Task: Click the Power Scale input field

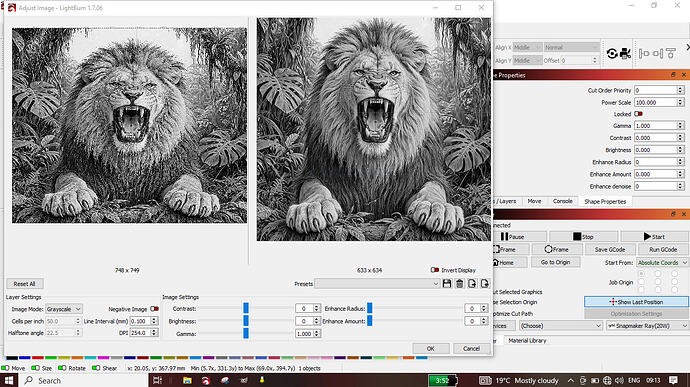Action: pyautogui.click(x=655, y=102)
